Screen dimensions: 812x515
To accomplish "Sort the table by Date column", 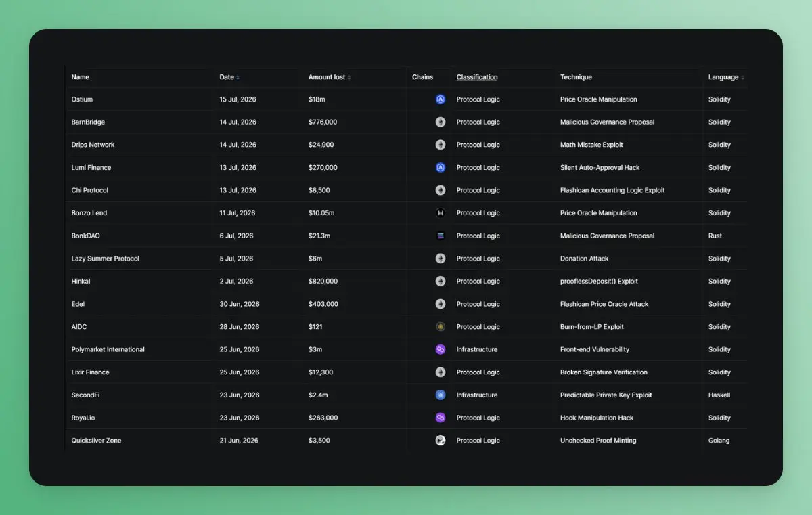I will tap(229, 77).
